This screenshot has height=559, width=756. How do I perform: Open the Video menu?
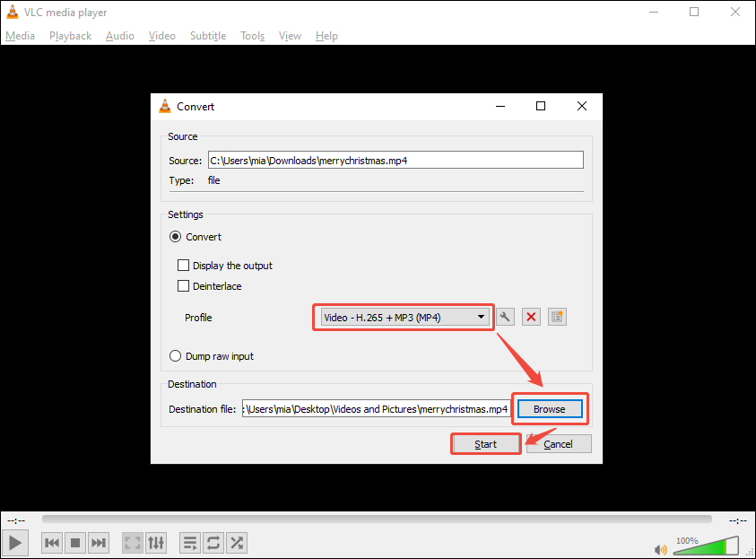162,36
